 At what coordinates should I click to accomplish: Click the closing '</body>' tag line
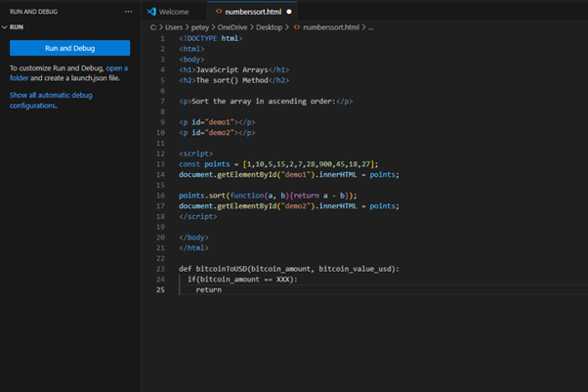(193, 238)
